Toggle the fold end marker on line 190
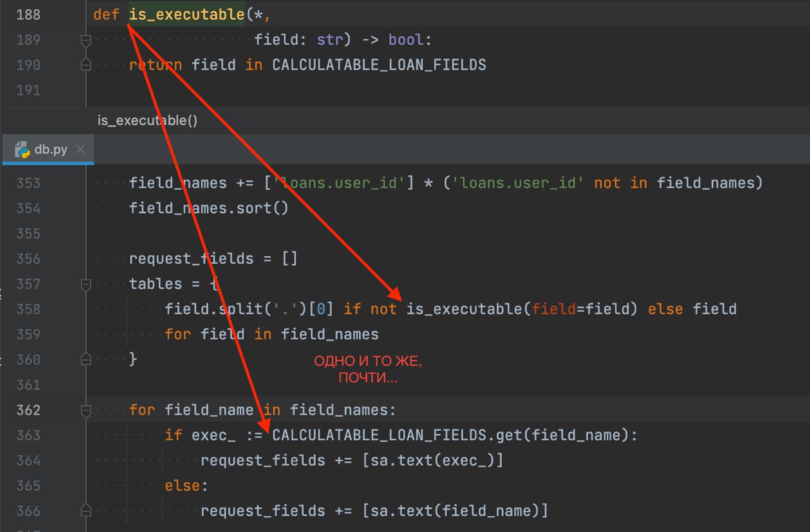The width and height of the screenshot is (810, 532). click(86, 65)
